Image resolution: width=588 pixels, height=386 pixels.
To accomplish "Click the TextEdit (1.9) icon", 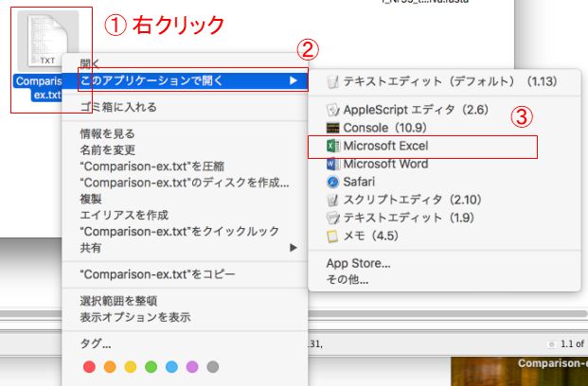I will coord(332,218).
